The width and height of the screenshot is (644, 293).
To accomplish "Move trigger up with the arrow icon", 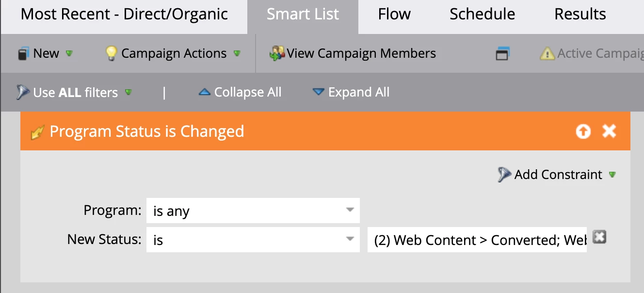I will click(583, 131).
